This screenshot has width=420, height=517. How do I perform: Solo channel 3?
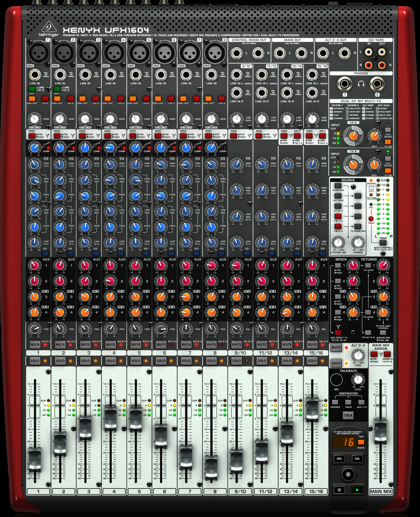click(x=85, y=361)
